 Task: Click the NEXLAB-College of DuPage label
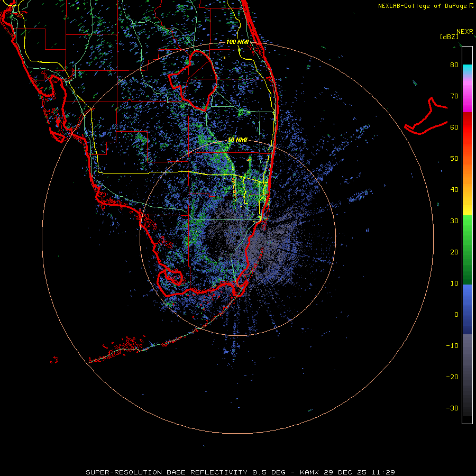point(425,6)
